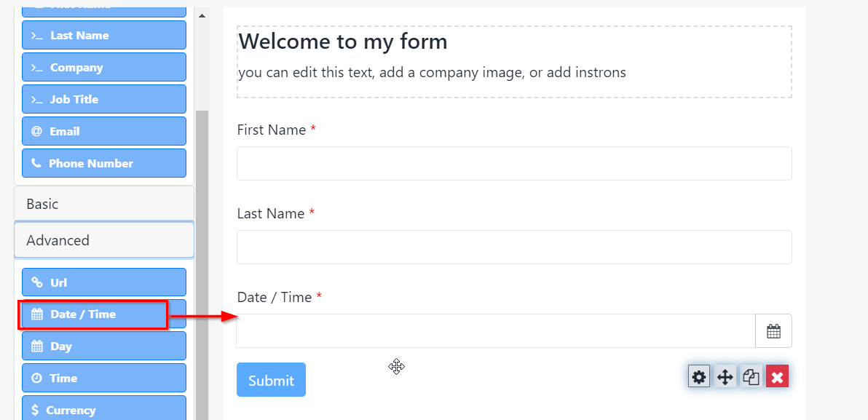Select the Time component button
Image resolution: width=868 pixels, height=420 pixels.
(104, 379)
